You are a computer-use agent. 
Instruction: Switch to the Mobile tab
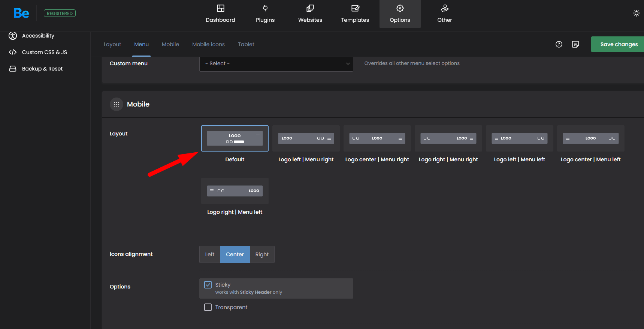[170, 44]
